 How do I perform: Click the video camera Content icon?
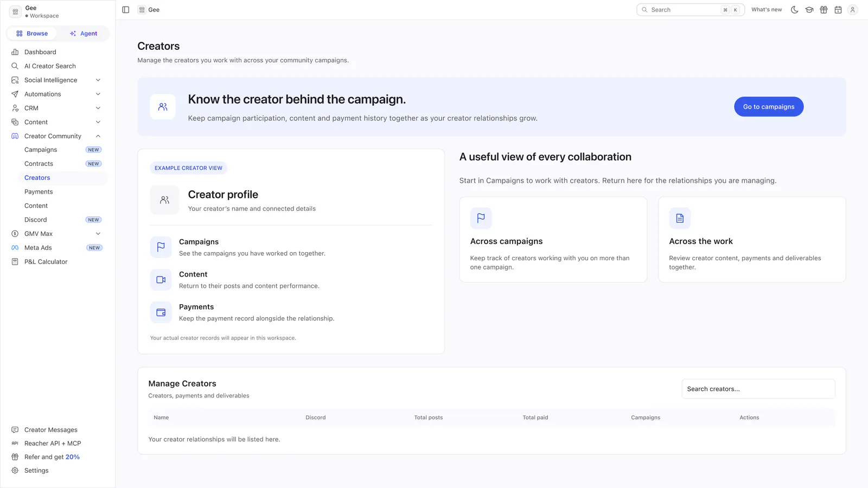(161, 280)
